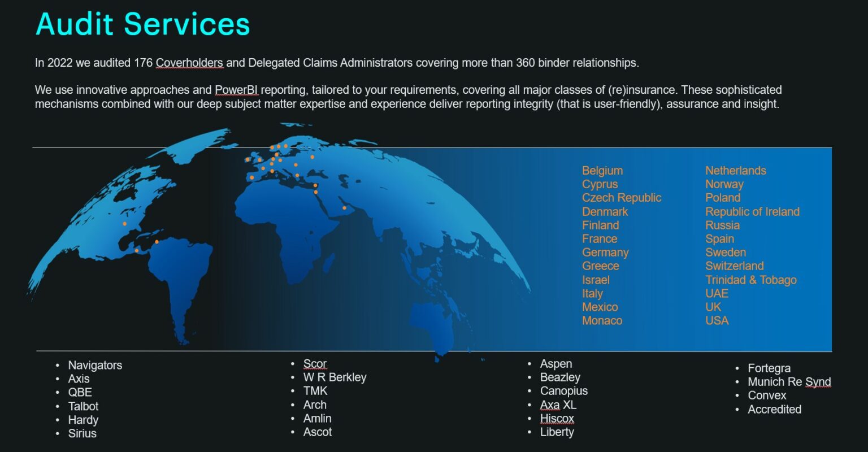
Task: Click the Ascot bullet item
Action: coord(318,432)
